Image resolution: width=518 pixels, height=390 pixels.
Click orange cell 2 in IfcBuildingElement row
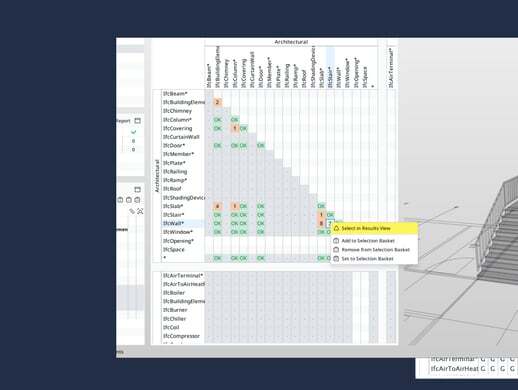[217, 102]
